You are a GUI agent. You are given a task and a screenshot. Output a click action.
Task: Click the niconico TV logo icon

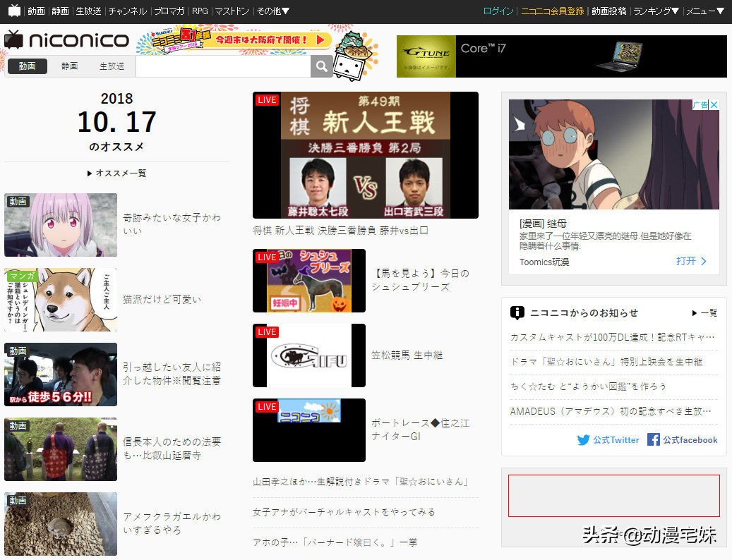click(x=13, y=40)
